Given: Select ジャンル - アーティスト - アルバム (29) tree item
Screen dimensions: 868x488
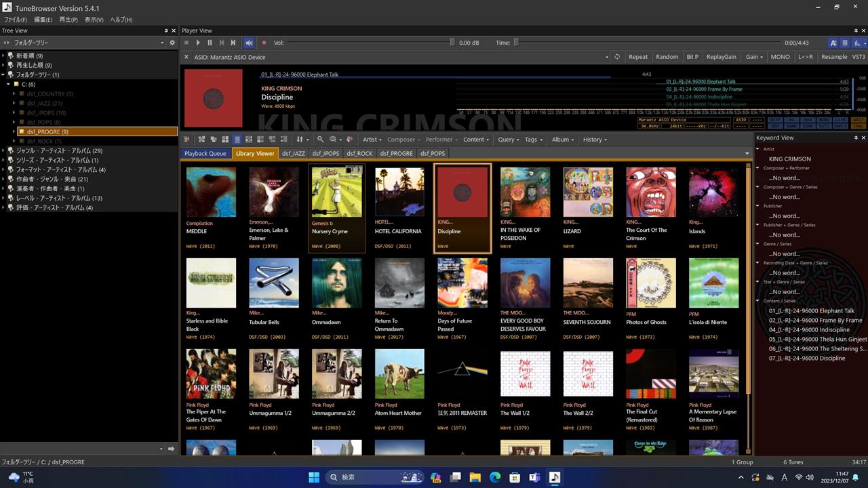Looking at the screenshot, I should click(60, 150).
